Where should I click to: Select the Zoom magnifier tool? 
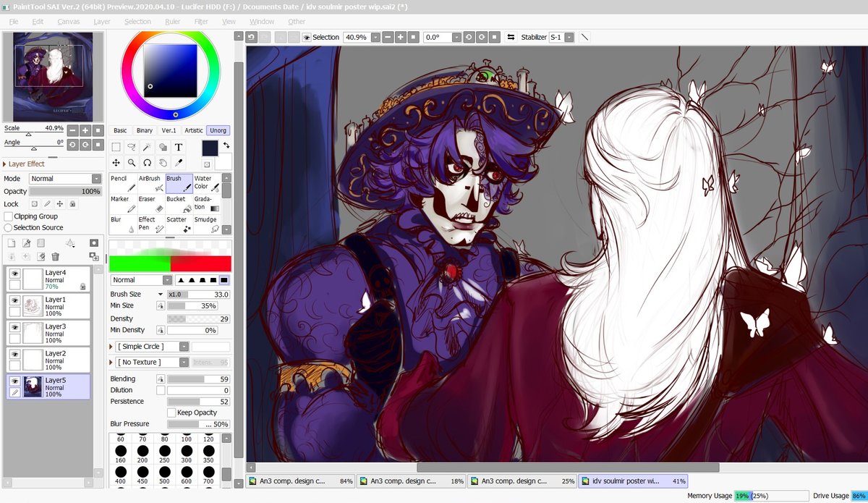coord(131,163)
